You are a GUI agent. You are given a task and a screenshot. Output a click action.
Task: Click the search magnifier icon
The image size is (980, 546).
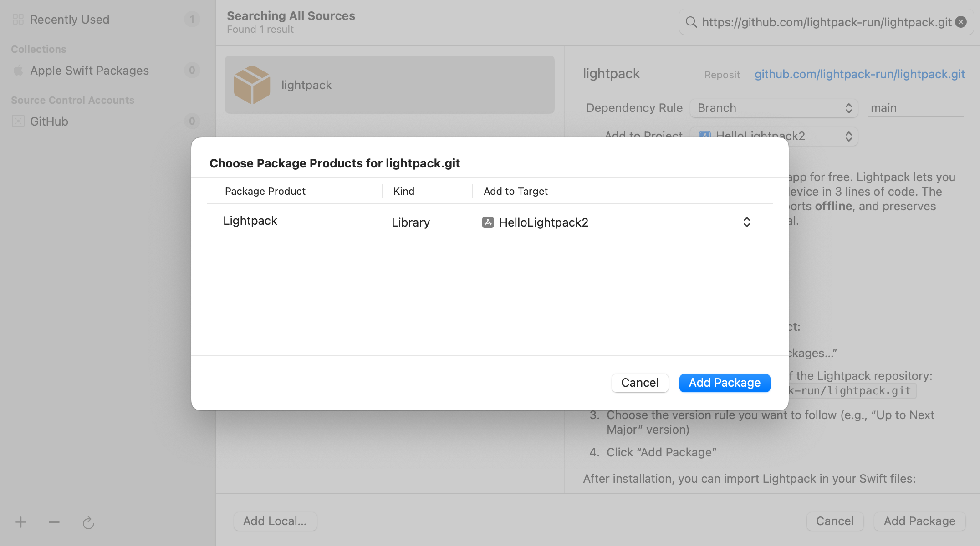click(691, 22)
